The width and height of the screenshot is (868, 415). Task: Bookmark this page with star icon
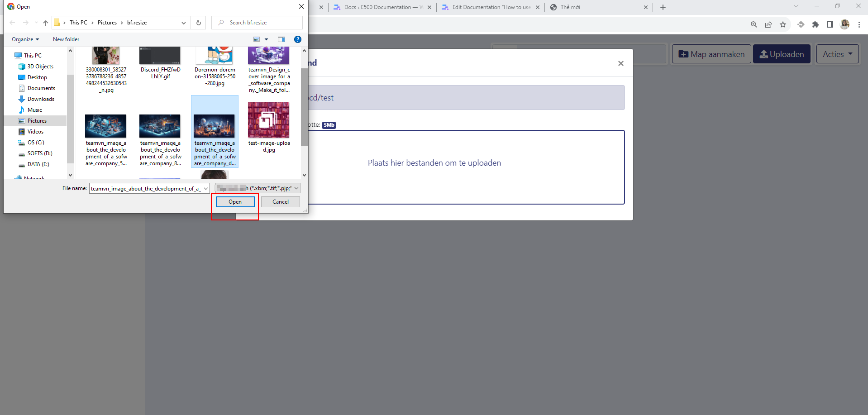coord(783,24)
